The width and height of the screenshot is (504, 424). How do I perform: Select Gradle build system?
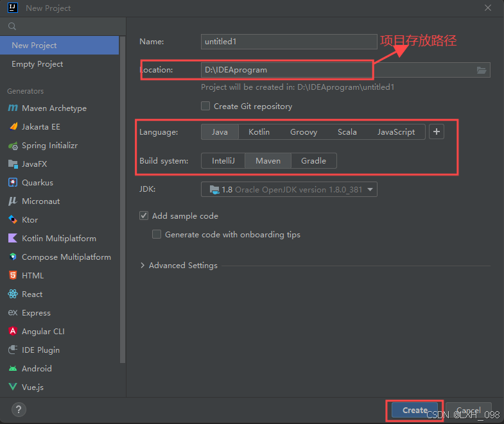[314, 160]
